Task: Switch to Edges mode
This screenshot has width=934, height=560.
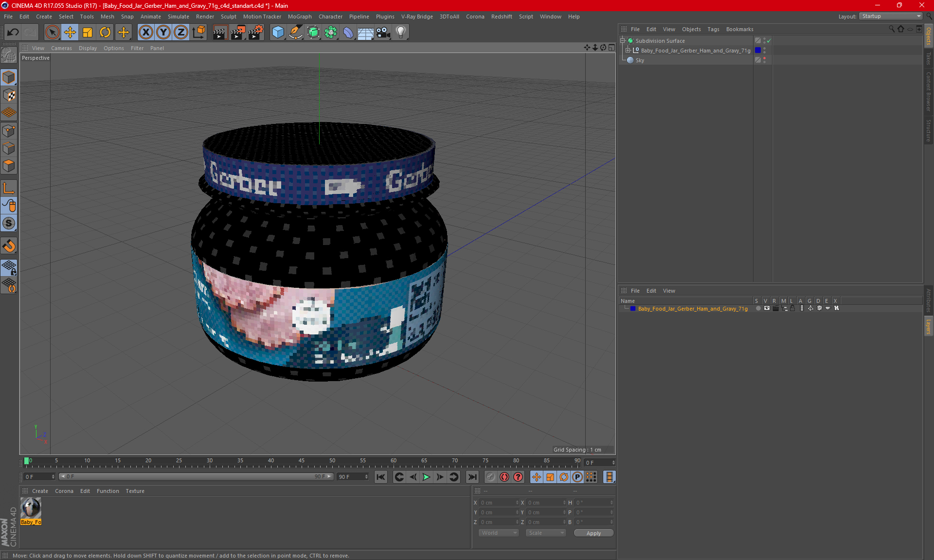Action: [x=9, y=148]
